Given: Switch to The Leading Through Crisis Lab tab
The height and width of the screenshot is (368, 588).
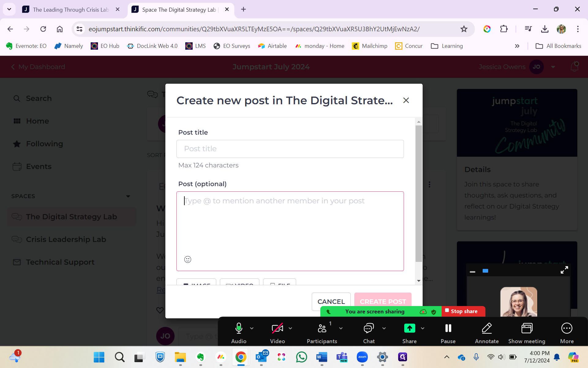Looking at the screenshot, I should point(71,10).
